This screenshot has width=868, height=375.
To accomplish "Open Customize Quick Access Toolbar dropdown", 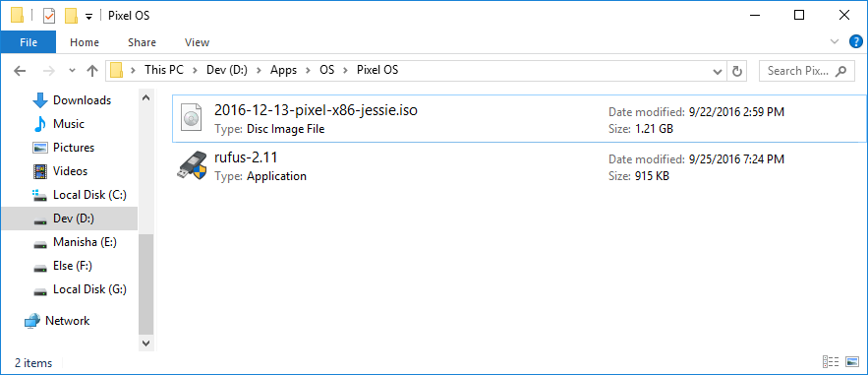I will (x=88, y=17).
